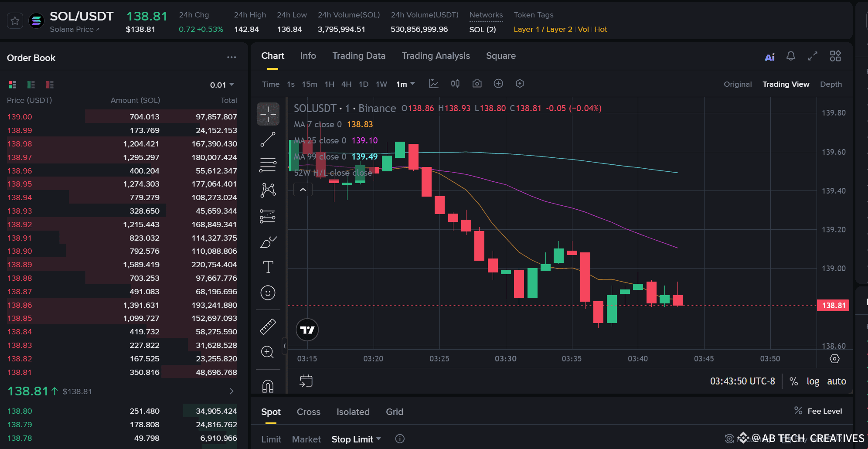Select the zoom in tool

click(x=268, y=352)
